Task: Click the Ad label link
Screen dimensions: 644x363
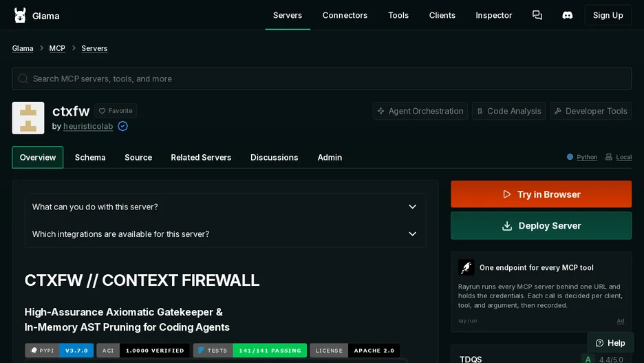Action: click(620, 321)
